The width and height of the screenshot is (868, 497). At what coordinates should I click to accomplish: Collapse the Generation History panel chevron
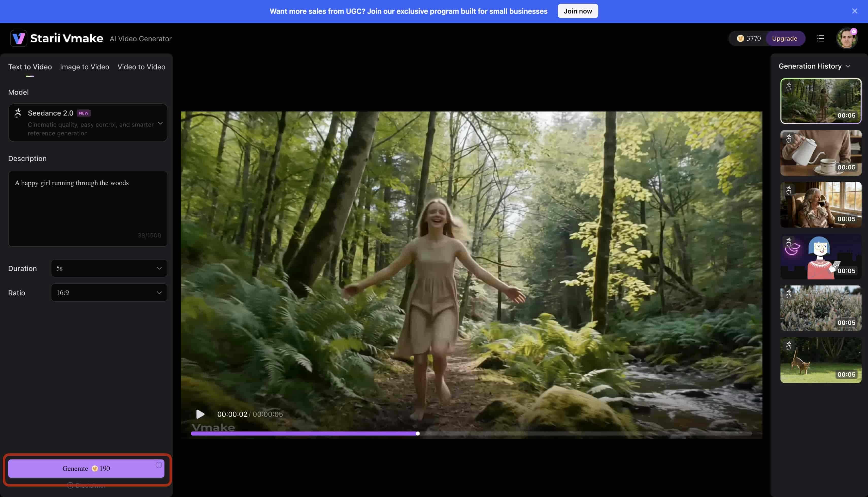coord(848,66)
